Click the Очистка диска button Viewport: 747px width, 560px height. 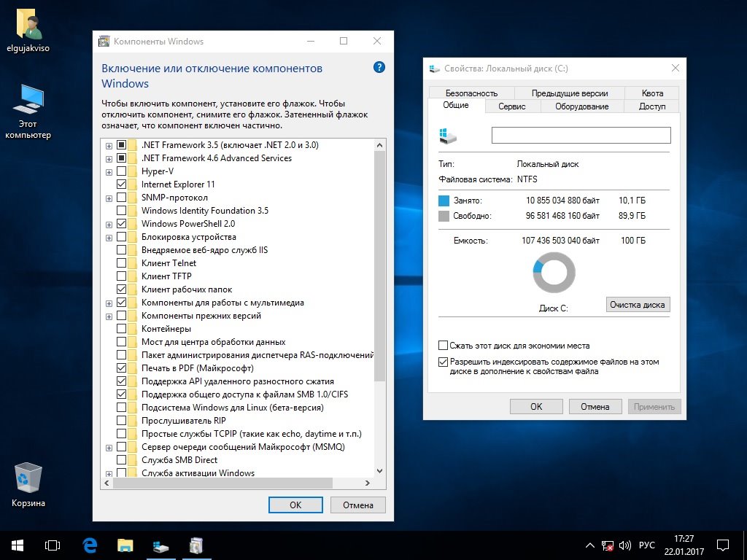click(638, 305)
